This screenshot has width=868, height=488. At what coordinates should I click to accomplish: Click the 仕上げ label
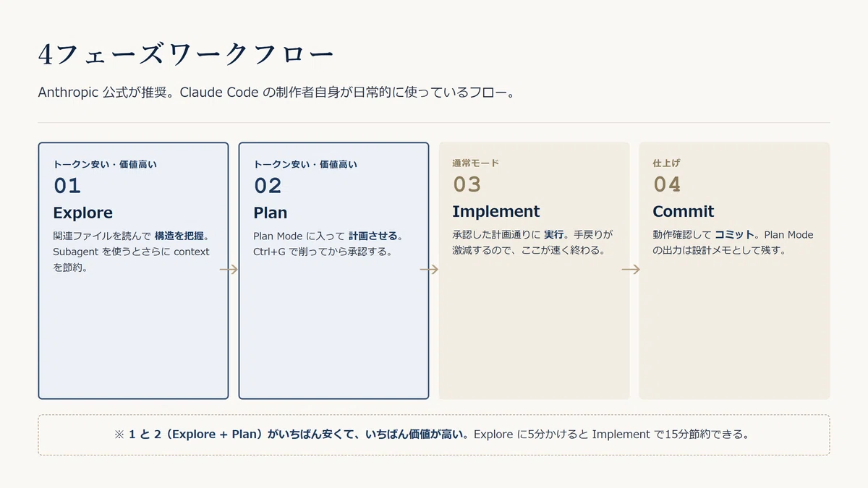coord(666,163)
